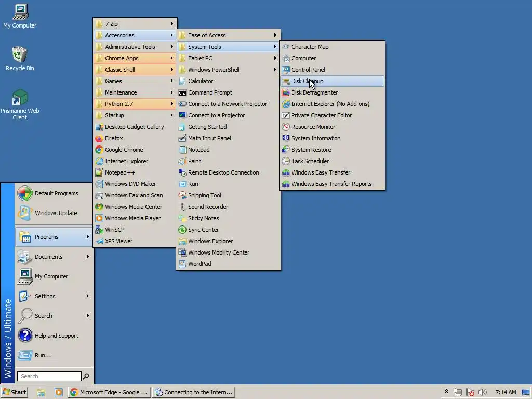The image size is (532, 399).
Task: Expand Tablet PC submenu arrow
Action: [x=275, y=58]
